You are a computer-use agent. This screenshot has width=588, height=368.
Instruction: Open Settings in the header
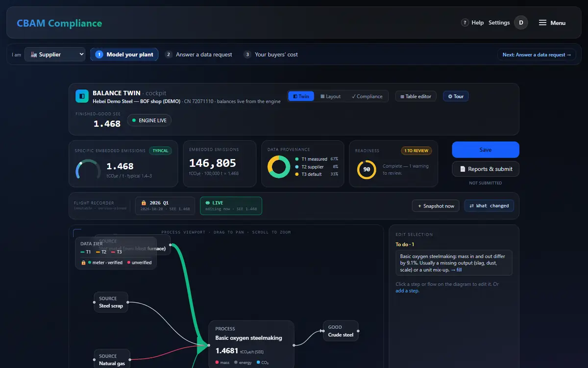tap(499, 23)
